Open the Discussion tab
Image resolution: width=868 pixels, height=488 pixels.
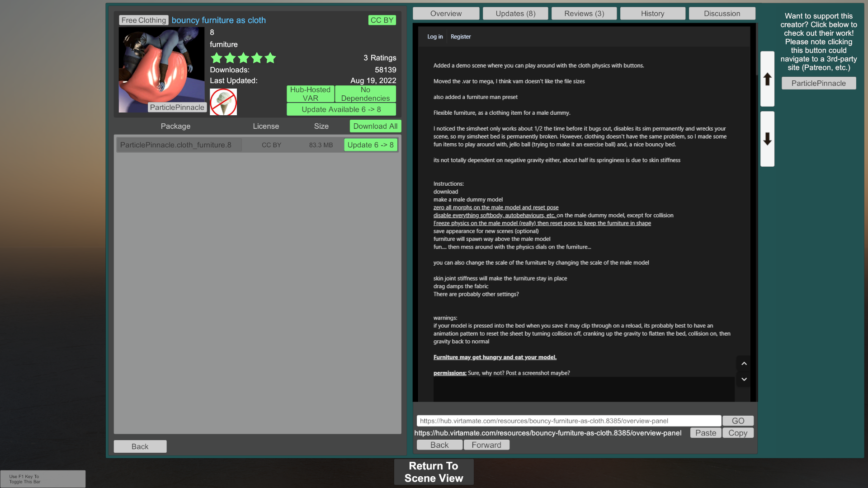pyautogui.click(x=722, y=14)
